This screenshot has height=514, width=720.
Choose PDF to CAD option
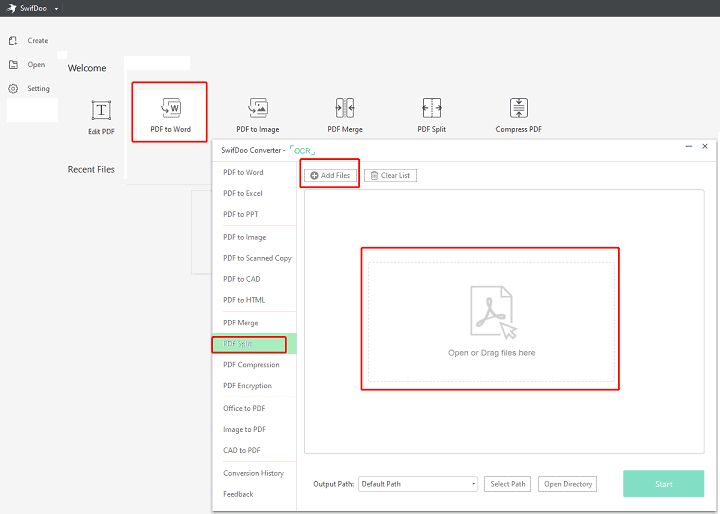pos(242,279)
